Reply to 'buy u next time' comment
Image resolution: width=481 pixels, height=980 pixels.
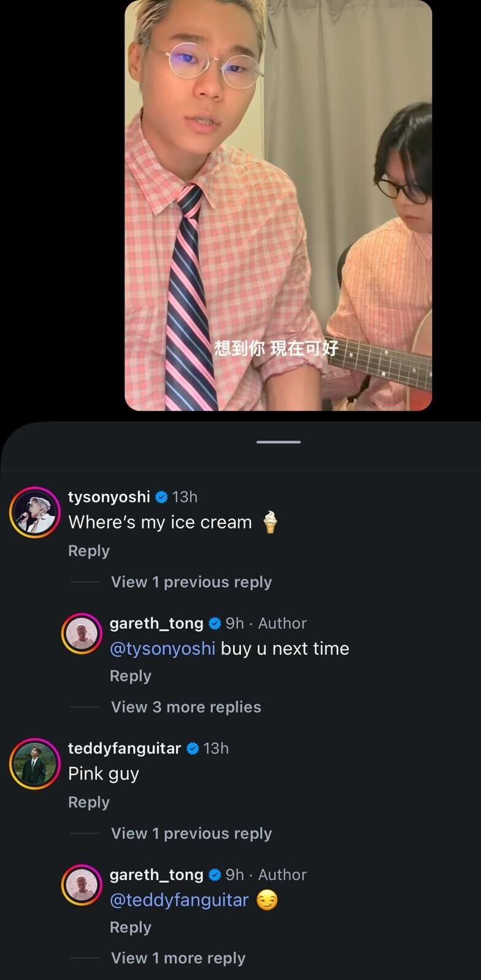(x=130, y=676)
